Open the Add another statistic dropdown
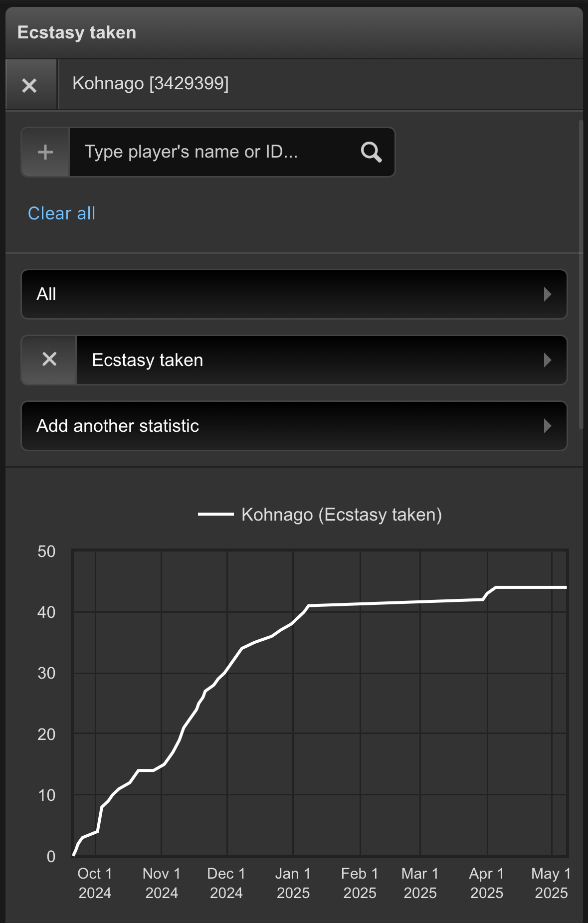The width and height of the screenshot is (588, 923). pos(294,426)
